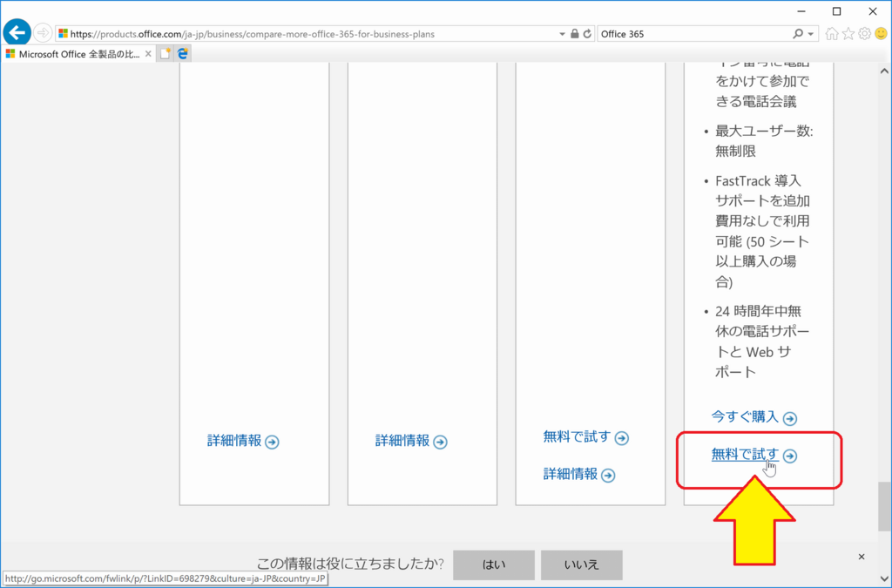Click the magnifier search icon

point(798,34)
